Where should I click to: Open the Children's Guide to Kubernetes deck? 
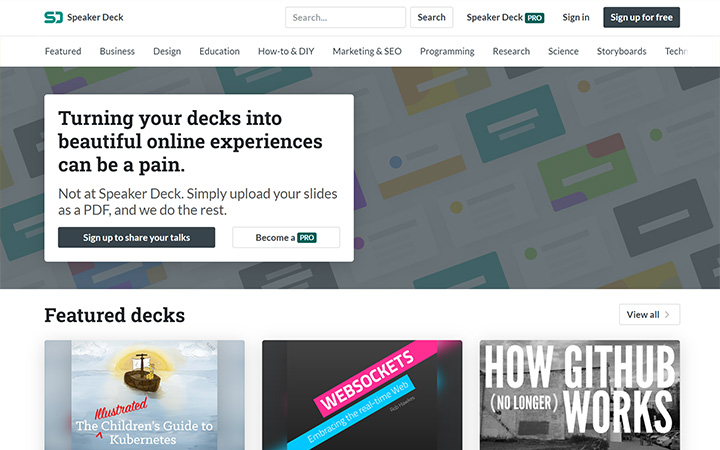pyautogui.click(x=145, y=395)
